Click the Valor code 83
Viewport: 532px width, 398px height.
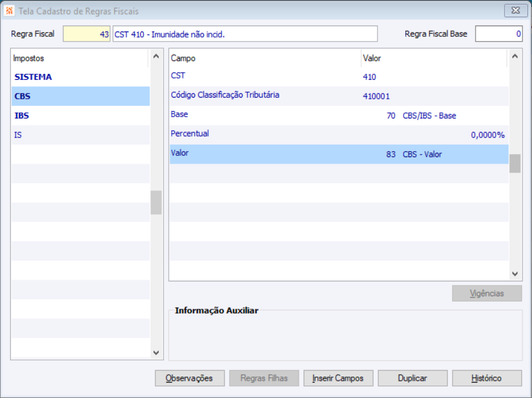coord(391,155)
